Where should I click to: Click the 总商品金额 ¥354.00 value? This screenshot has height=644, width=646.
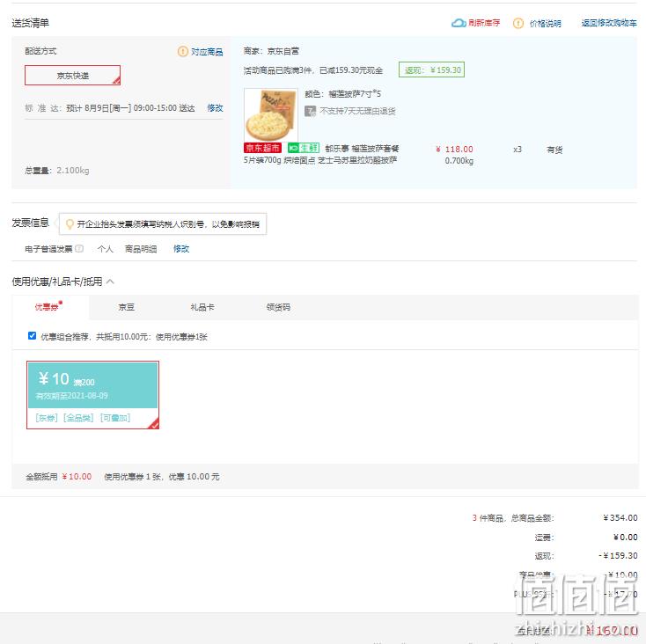620,517
